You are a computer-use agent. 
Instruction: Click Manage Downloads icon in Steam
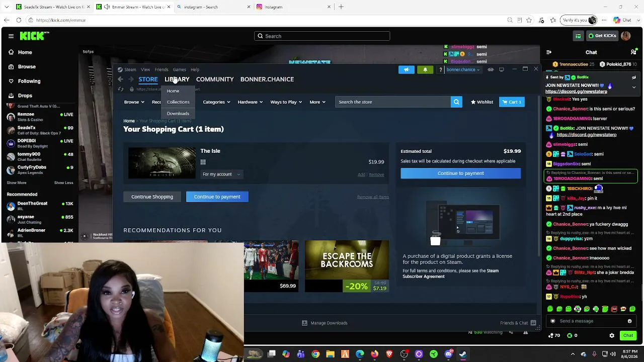tap(304, 323)
